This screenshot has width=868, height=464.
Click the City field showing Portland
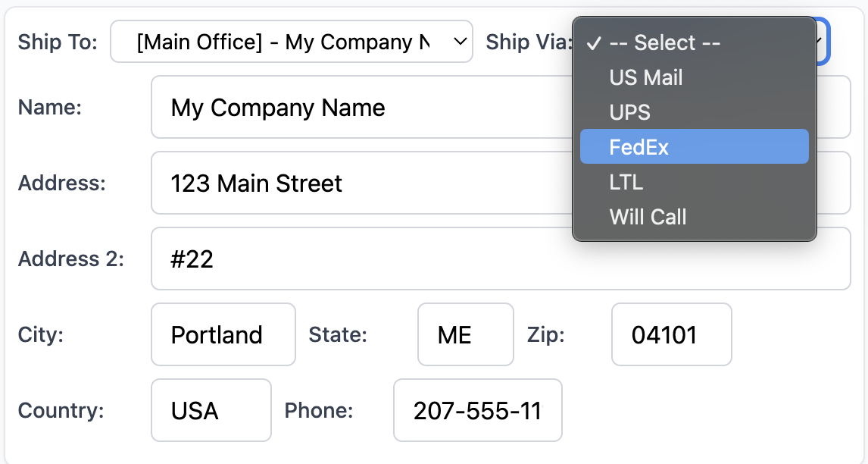pyautogui.click(x=223, y=334)
